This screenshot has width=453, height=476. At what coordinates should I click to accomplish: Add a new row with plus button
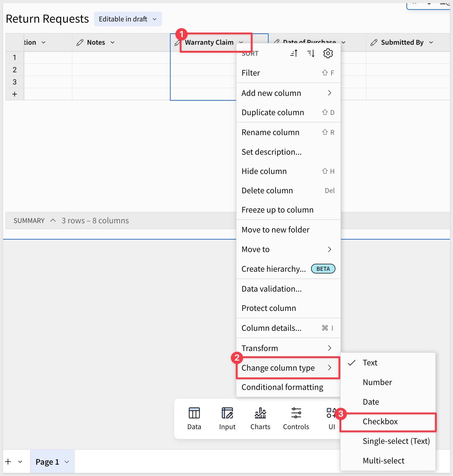(15, 94)
